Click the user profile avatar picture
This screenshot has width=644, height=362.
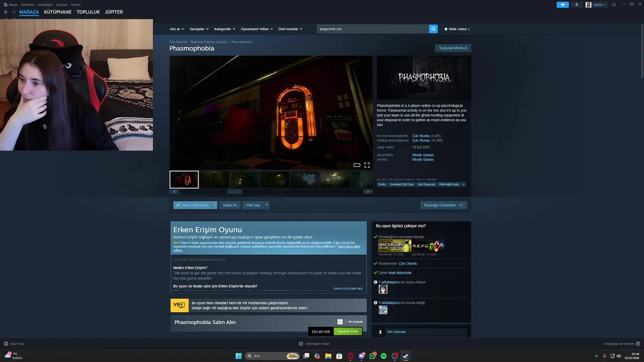[588, 5]
